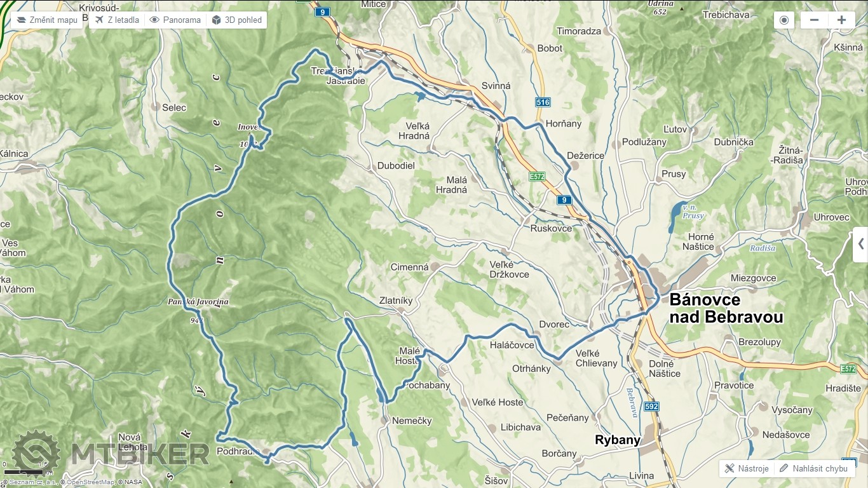The height and width of the screenshot is (488, 868).
Task: Switch to the Z letadla aerial view
Action: pyautogui.click(x=117, y=20)
